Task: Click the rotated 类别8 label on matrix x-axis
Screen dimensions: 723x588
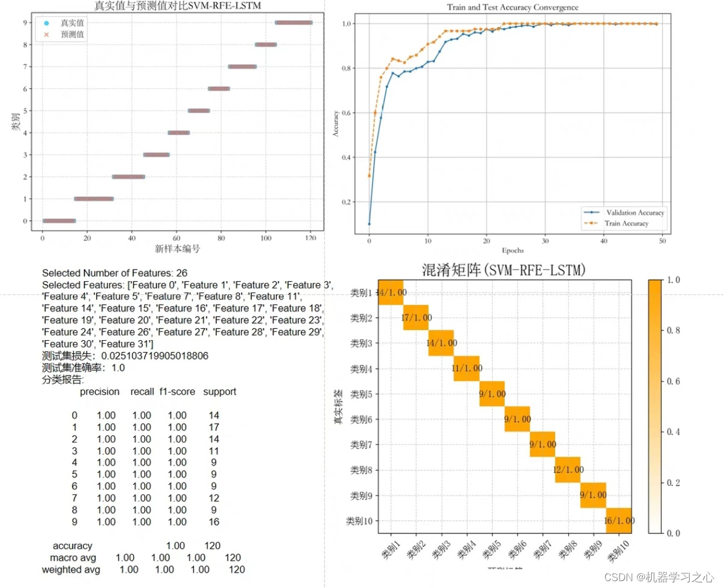Action: pos(567,550)
